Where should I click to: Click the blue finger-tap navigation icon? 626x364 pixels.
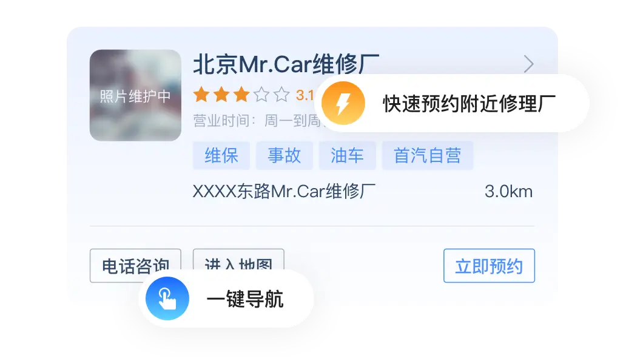pos(167,298)
